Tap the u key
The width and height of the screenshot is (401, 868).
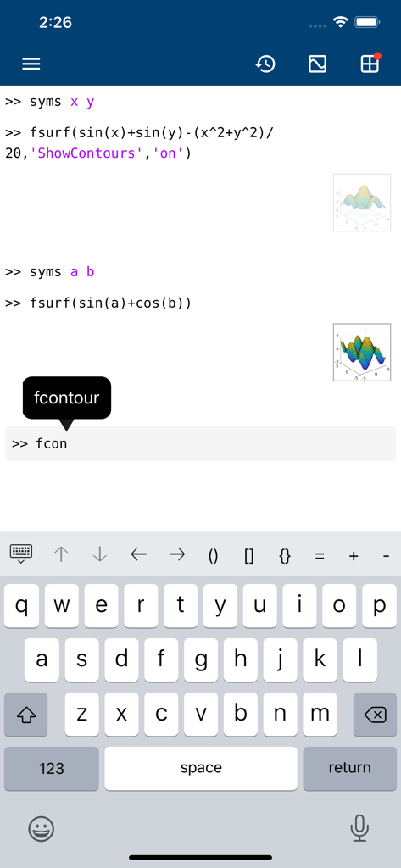tap(260, 605)
